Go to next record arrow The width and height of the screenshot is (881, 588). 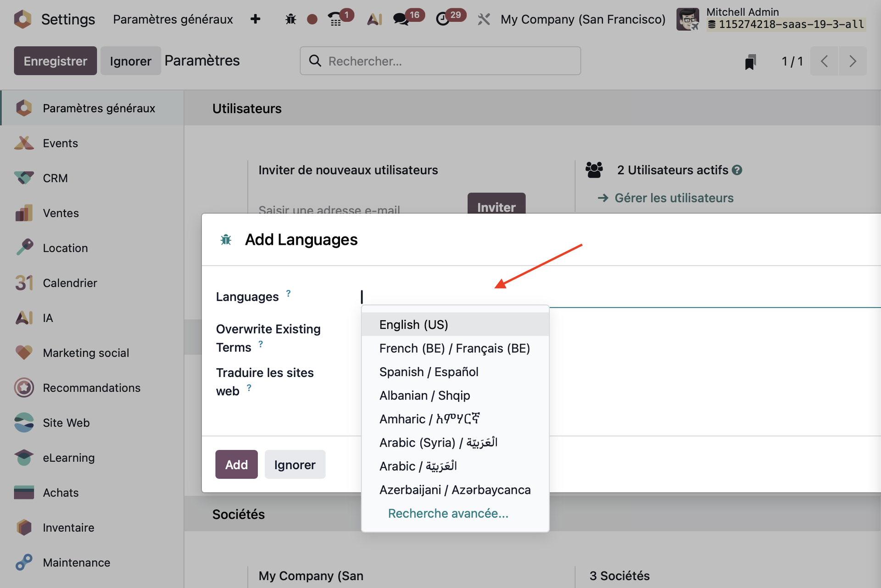853,61
